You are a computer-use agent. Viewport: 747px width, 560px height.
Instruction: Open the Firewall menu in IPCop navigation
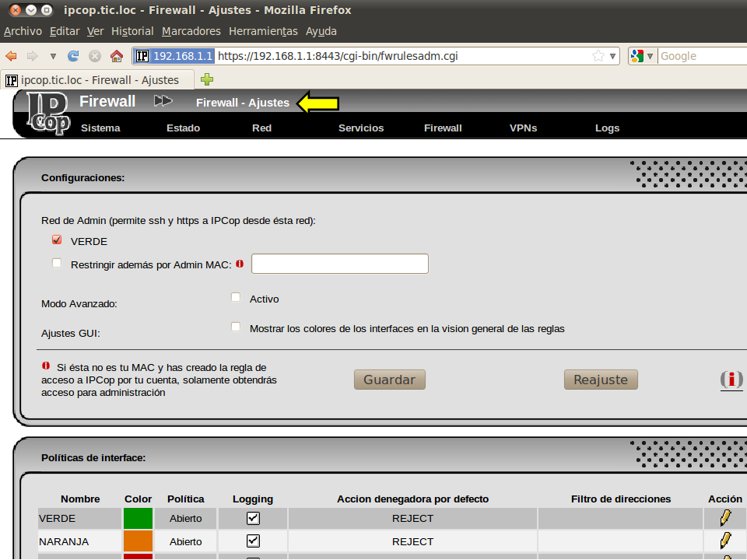443,128
